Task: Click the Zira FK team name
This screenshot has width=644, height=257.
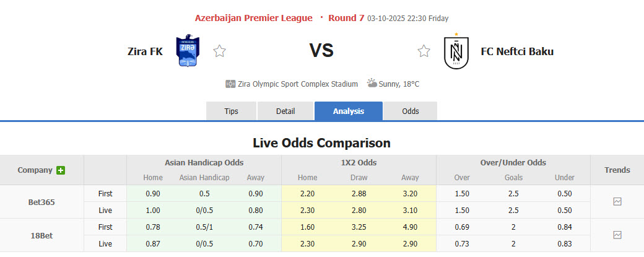Action: click(x=145, y=51)
